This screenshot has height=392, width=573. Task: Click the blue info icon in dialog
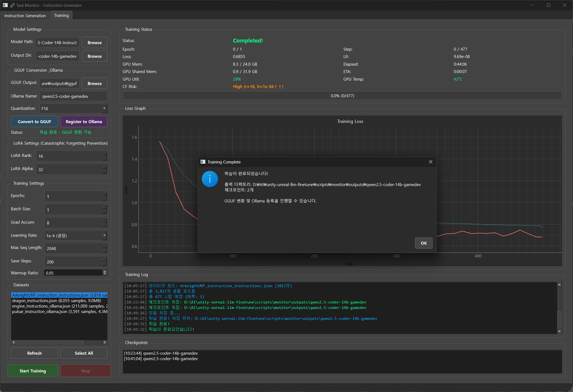pyautogui.click(x=210, y=179)
